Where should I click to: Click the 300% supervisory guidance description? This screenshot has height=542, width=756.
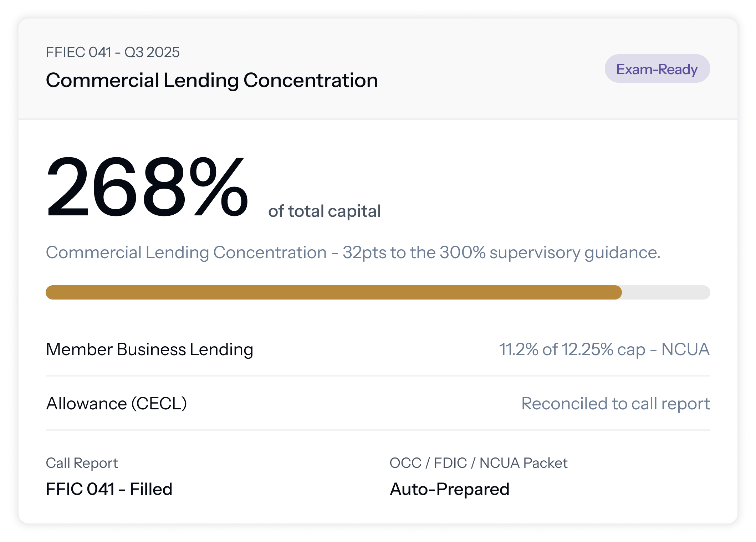[353, 252]
